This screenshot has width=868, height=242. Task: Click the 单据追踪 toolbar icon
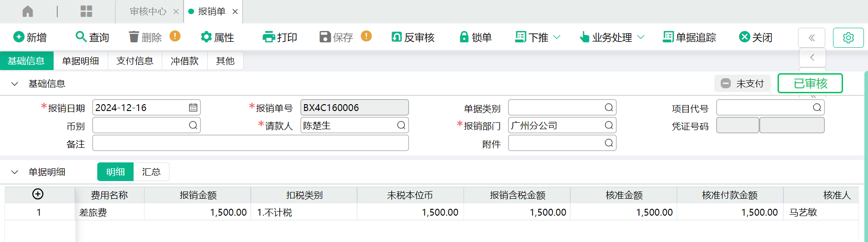click(668, 37)
